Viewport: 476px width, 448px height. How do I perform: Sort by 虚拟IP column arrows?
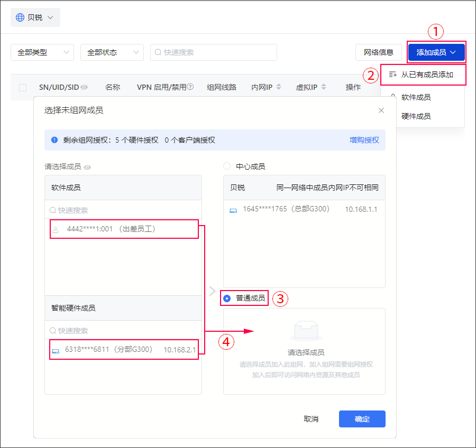[324, 87]
